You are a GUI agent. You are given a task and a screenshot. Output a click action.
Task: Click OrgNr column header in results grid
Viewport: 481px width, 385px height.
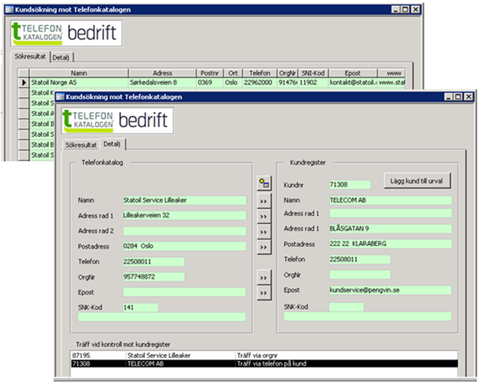287,73
